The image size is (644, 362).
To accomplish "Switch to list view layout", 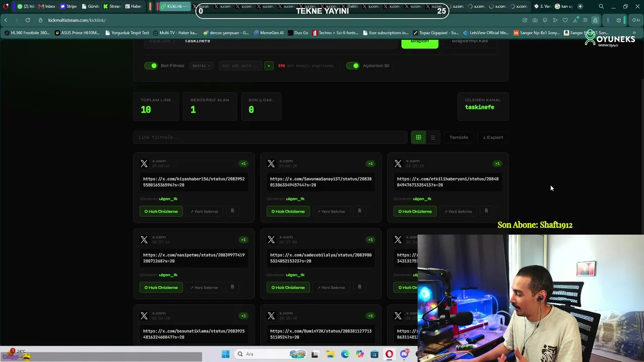I will point(433,137).
